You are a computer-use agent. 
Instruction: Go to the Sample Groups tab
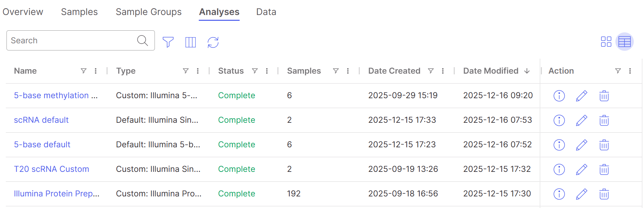tap(148, 12)
